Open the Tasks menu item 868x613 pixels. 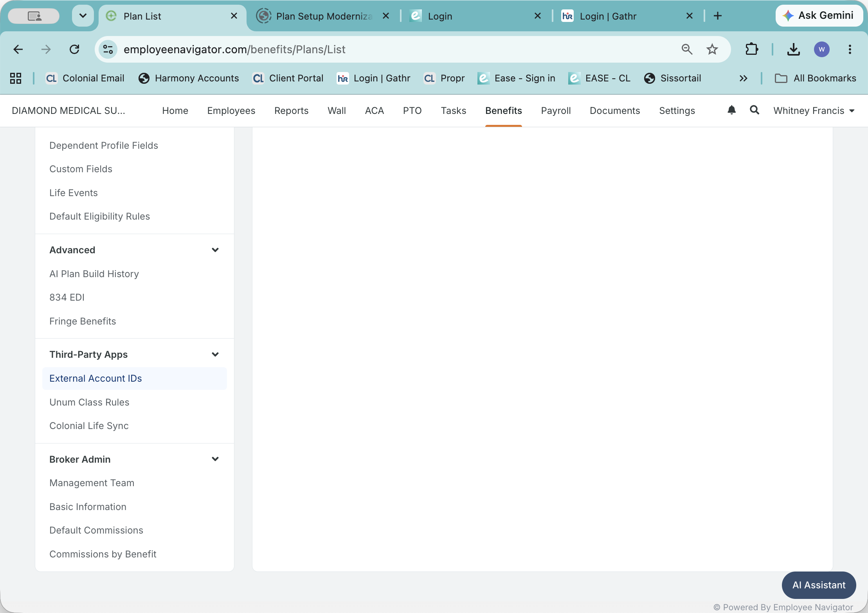click(x=453, y=111)
